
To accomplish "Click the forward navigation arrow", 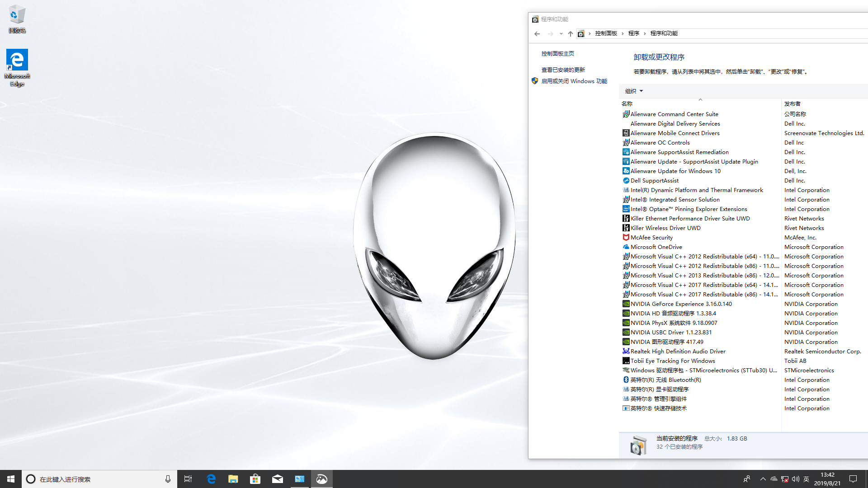I will click(550, 34).
